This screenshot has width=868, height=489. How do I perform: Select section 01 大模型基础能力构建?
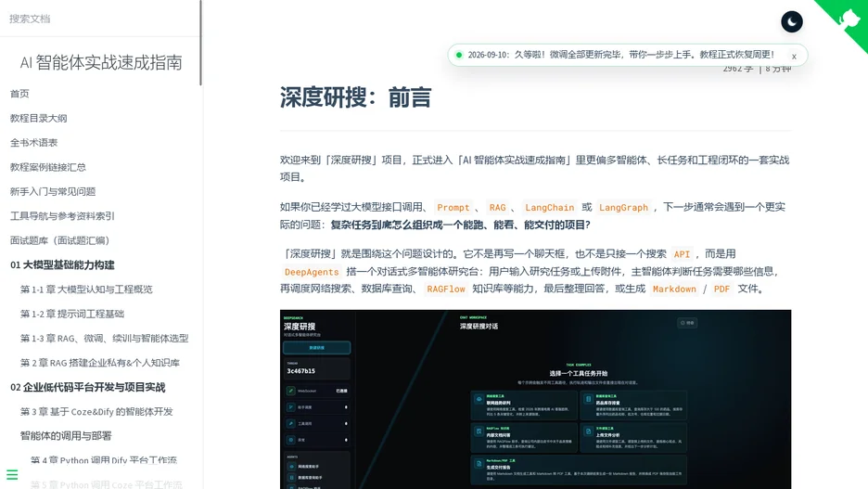[62, 264]
